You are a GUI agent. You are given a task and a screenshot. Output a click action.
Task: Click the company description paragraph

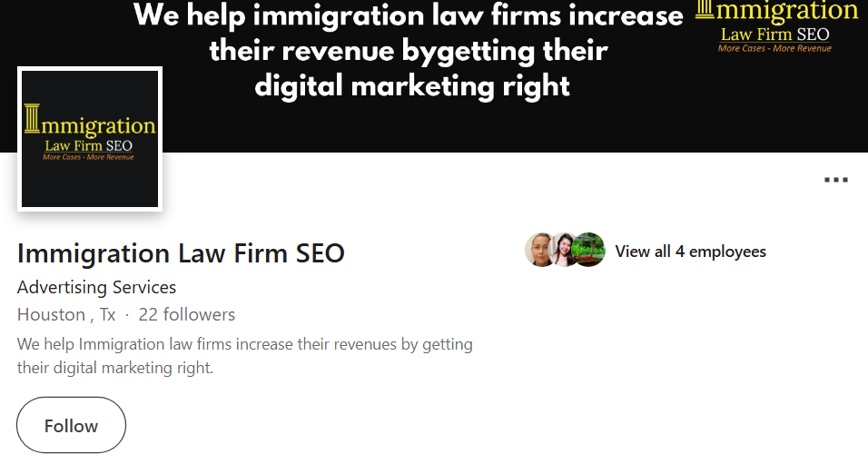pos(244,356)
